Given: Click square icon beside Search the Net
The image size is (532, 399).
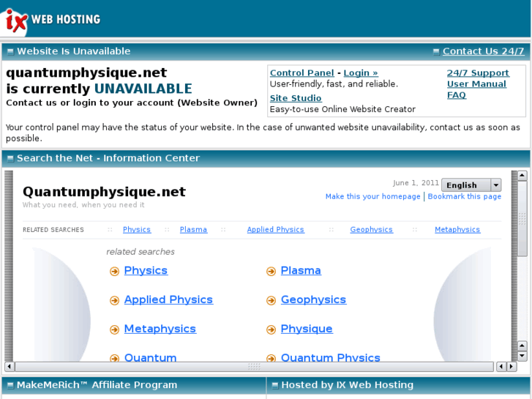Looking at the screenshot, I should [10, 159].
